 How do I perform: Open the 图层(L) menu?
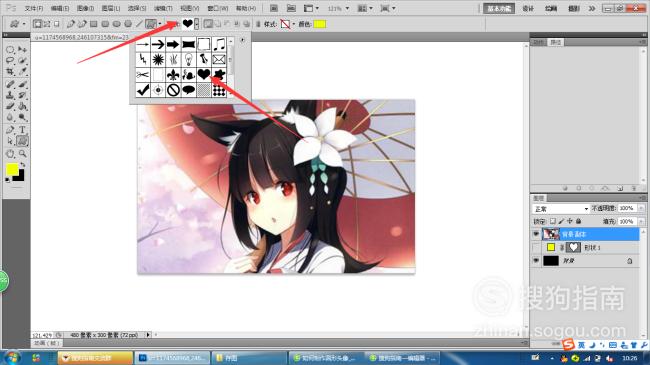pyautogui.click(x=111, y=8)
